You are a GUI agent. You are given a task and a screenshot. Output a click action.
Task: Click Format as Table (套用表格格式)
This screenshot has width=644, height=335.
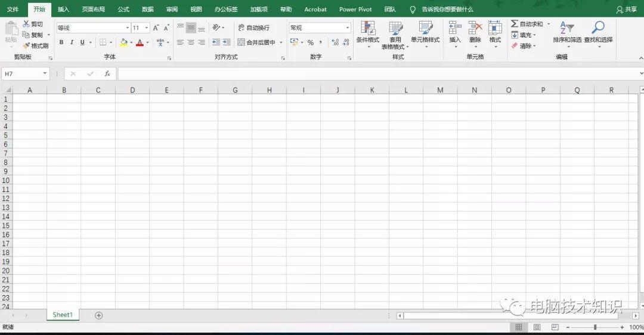(x=395, y=35)
